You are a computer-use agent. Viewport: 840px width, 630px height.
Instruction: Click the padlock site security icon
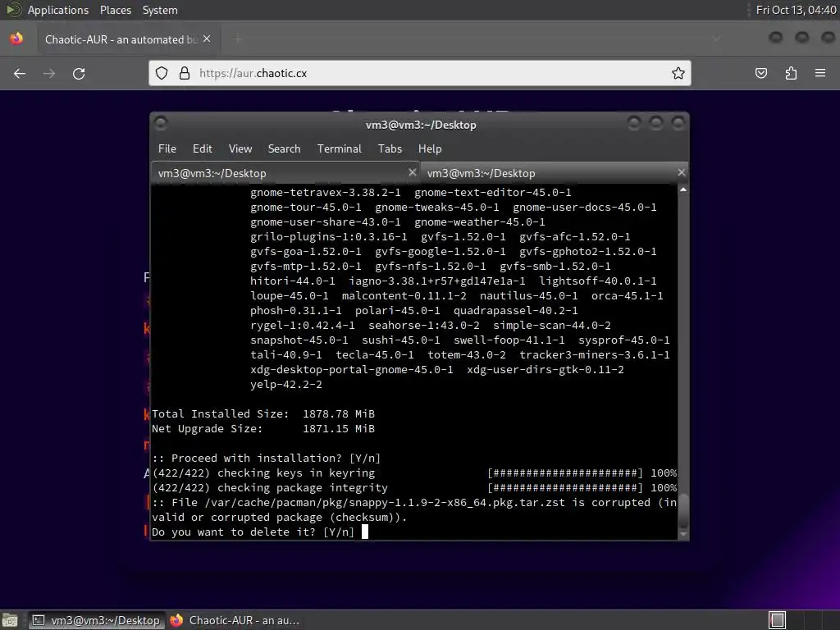point(185,73)
